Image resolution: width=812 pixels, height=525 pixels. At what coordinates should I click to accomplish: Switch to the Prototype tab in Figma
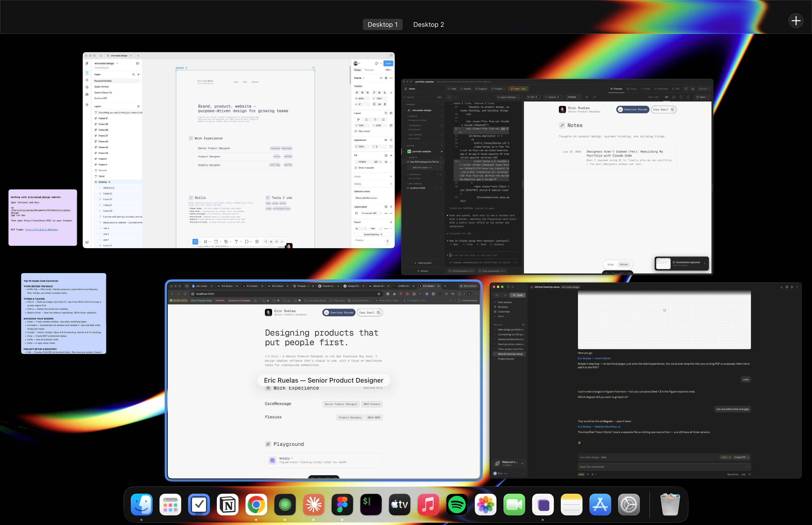tap(369, 70)
